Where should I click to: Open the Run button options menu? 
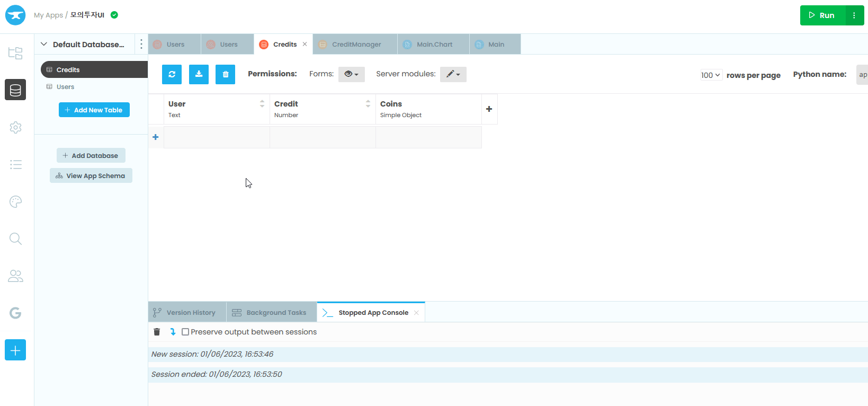(x=854, y=15)
